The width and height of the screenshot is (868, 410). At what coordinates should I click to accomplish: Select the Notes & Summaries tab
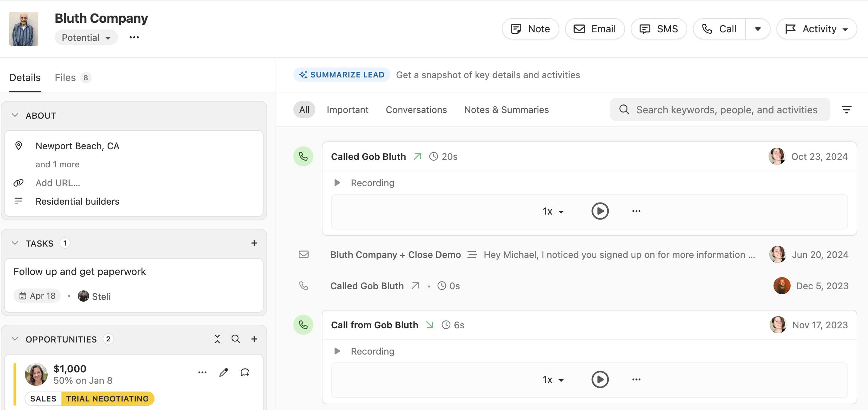506,109
